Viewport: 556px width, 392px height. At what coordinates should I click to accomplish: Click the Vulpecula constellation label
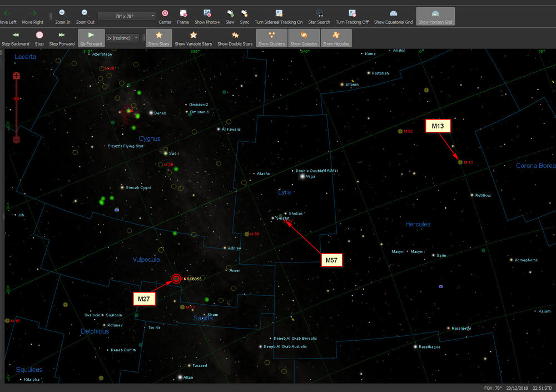(146, 259)
